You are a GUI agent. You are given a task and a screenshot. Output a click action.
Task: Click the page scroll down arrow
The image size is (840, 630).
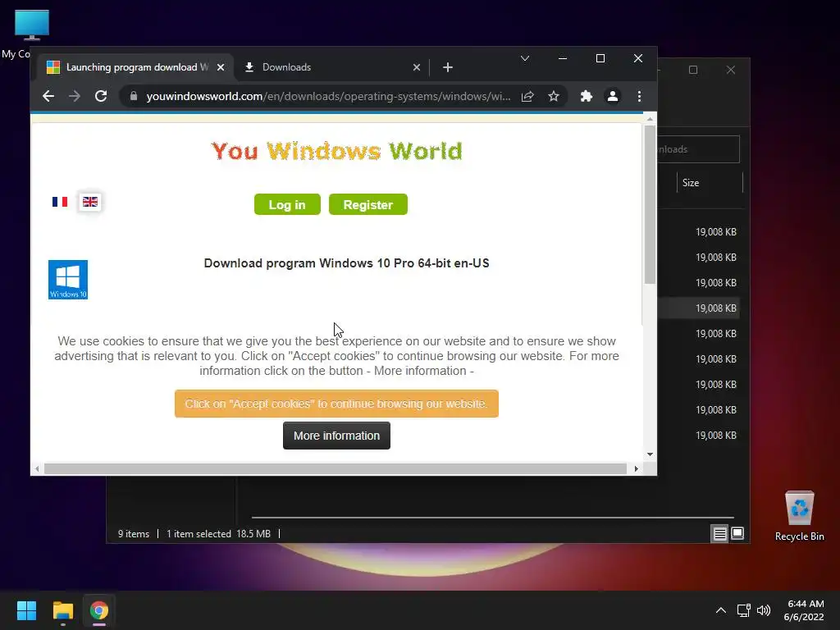coord(650,454)
